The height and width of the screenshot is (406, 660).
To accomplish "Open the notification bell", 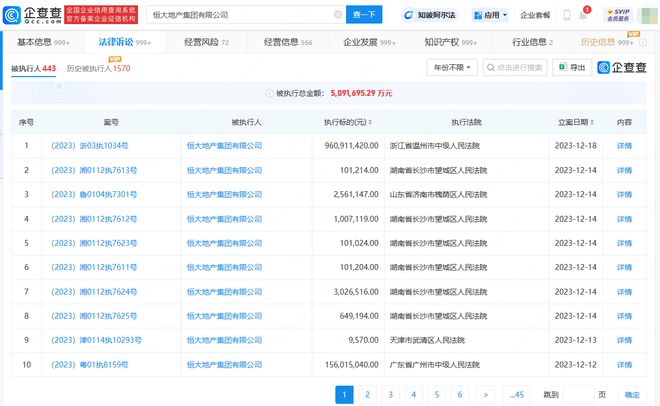I will (x=583, y=15).
